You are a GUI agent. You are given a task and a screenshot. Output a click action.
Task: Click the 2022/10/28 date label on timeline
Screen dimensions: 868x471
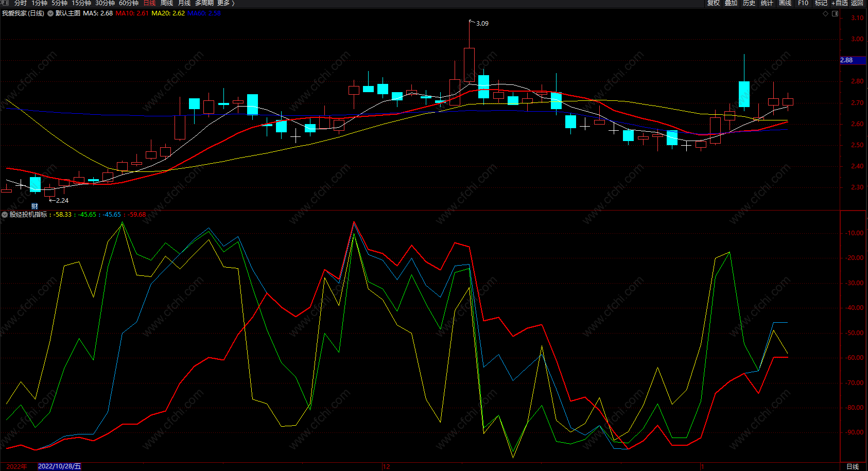coord(59,466)
